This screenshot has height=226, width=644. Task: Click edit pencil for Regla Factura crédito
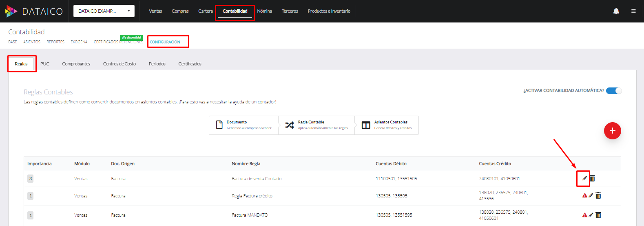591,195
